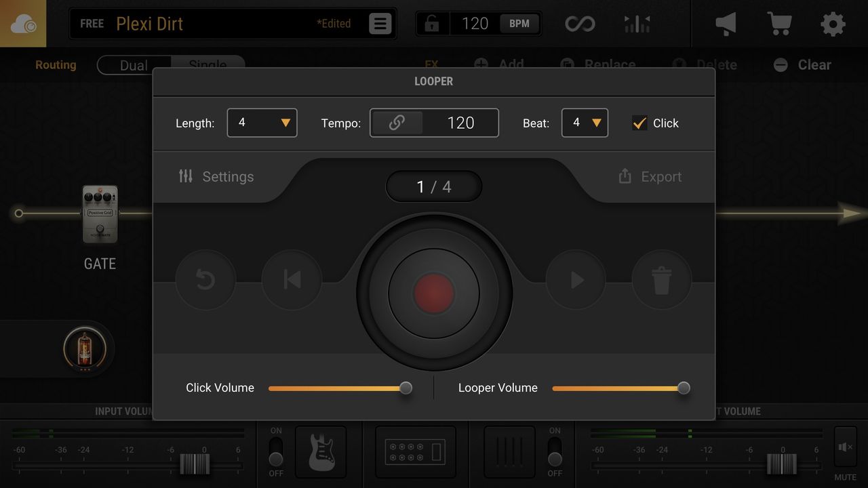This screenshot has height=488, width=868.
Task: Select Single routing
Action: (x=208, y=65)
